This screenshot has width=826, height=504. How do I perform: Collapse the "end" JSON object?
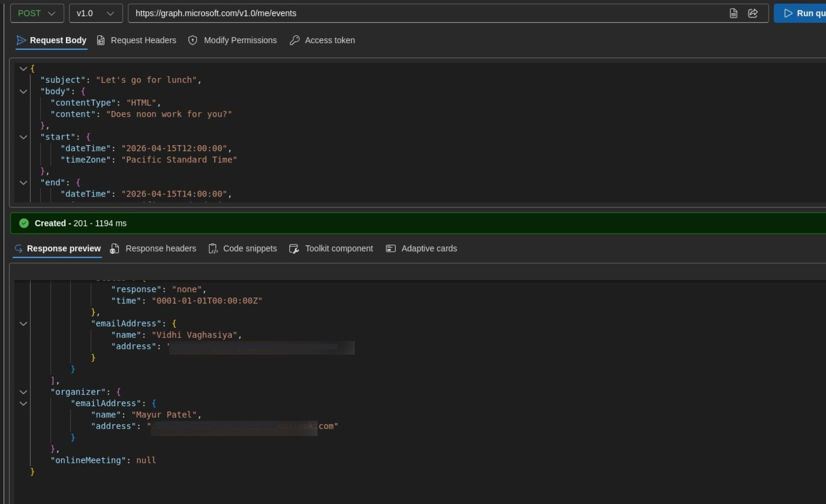point(23,183)
